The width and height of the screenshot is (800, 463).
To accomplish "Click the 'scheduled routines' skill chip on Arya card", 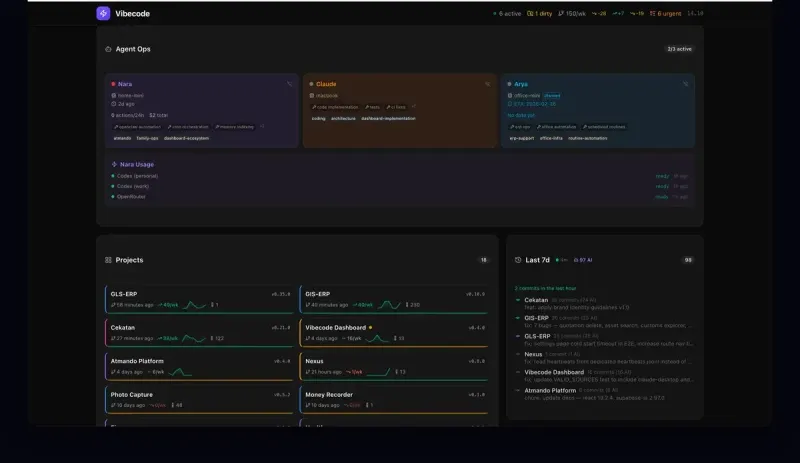I will click(x=605, y=127).
